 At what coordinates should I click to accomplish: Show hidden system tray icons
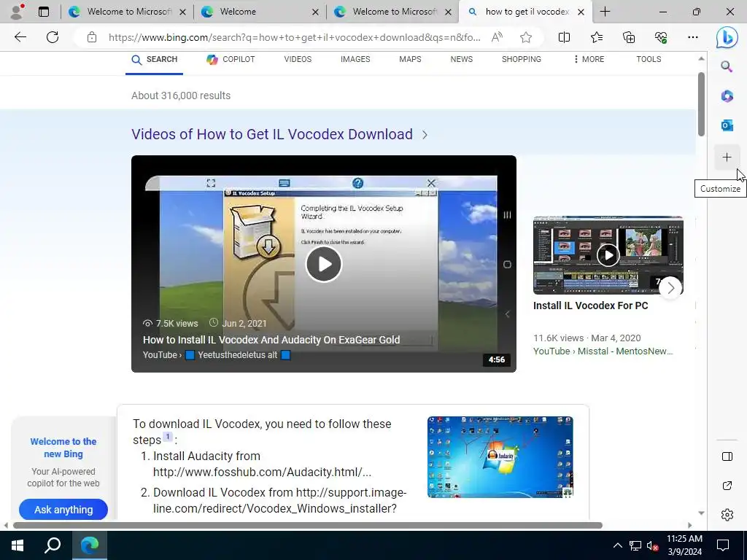(x=617, y=545)
